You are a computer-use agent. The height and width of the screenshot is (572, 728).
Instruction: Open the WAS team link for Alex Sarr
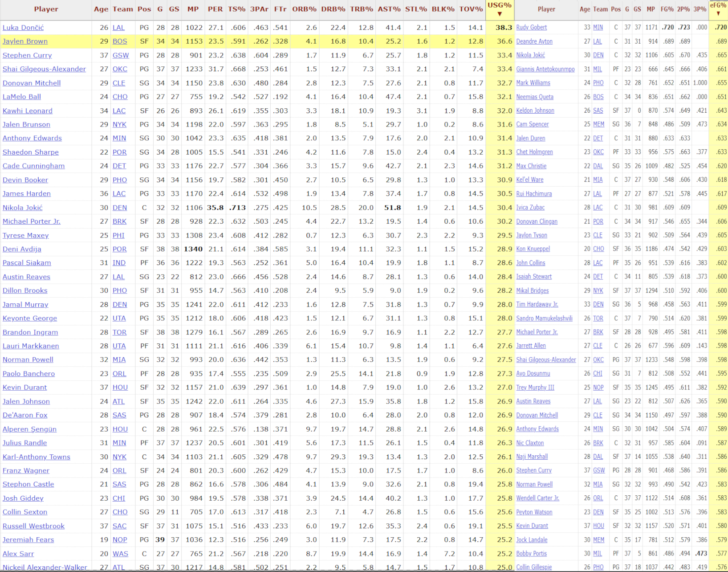120,554
